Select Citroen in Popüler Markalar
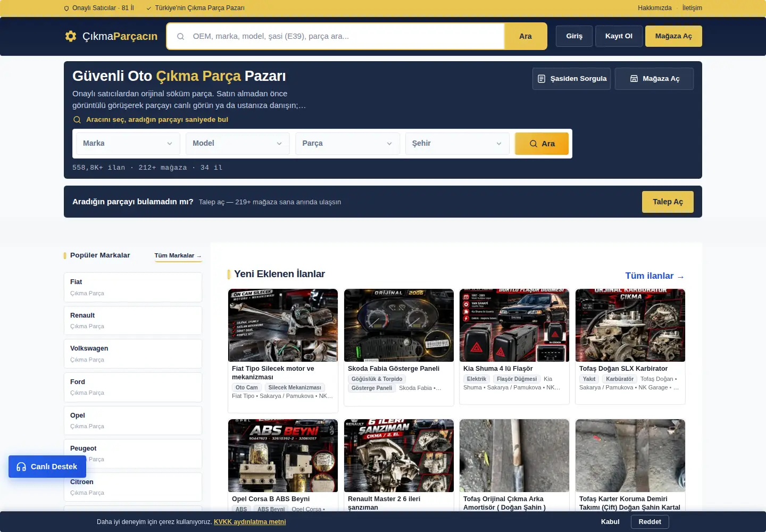Image resolution: width=766 pixels, height=532 pixels. [133, 487]
